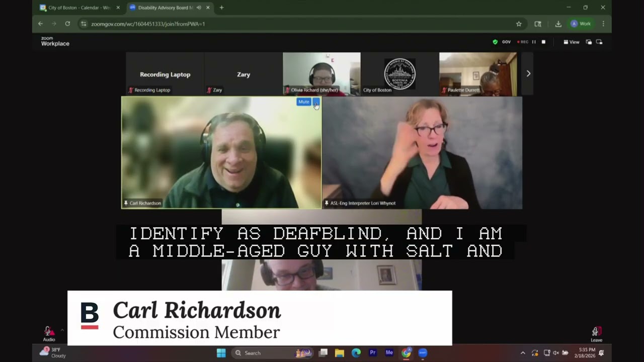
Task: Open the browser downloads icon
Action: (x=558, y=24)
